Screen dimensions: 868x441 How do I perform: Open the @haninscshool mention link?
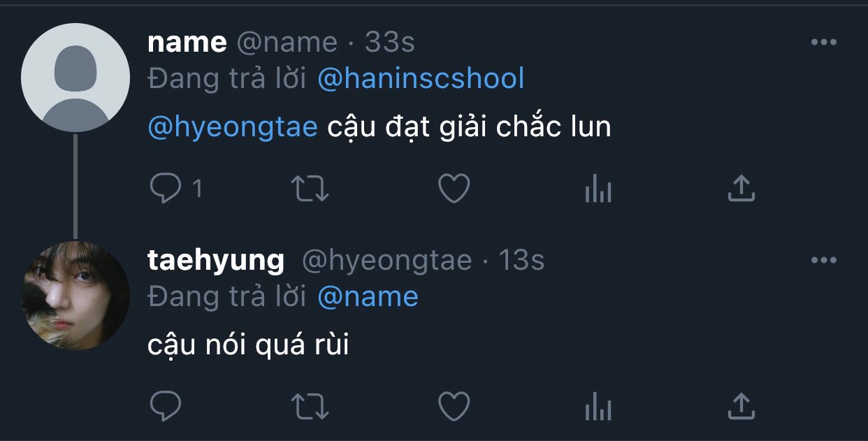click(421, 79)
